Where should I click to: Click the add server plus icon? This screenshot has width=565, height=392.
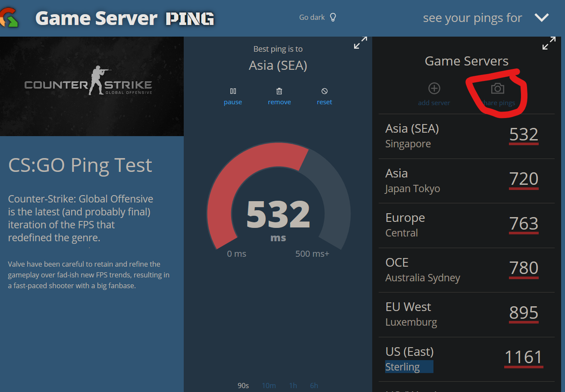pos(434,89)
